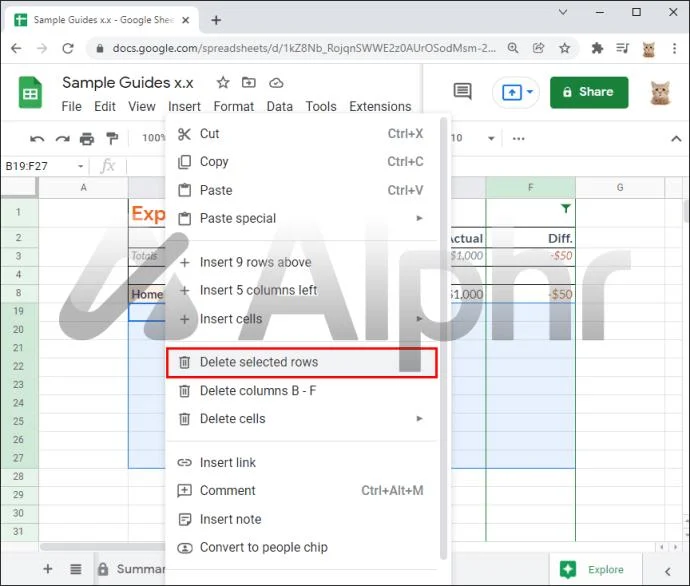Open the Insert menu
The image size is (690, 586).
point(184,106)
